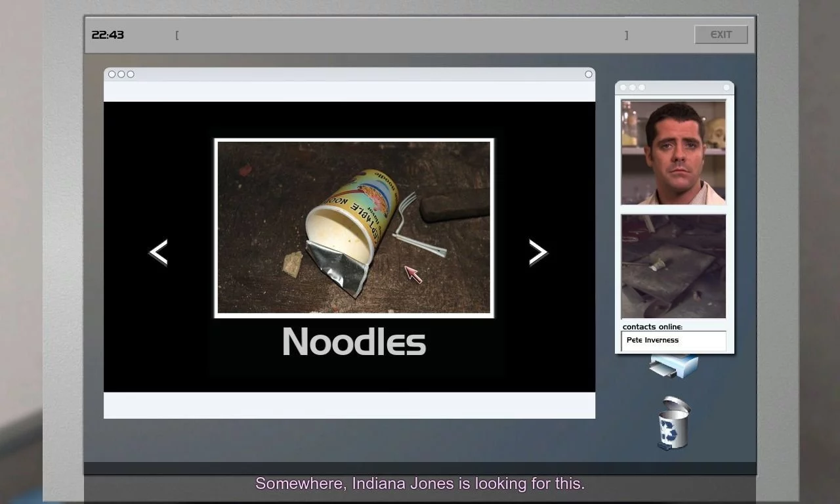Open the recycle bin trash can
Viewport: 840px width, 504px height.
coord(674,423)
